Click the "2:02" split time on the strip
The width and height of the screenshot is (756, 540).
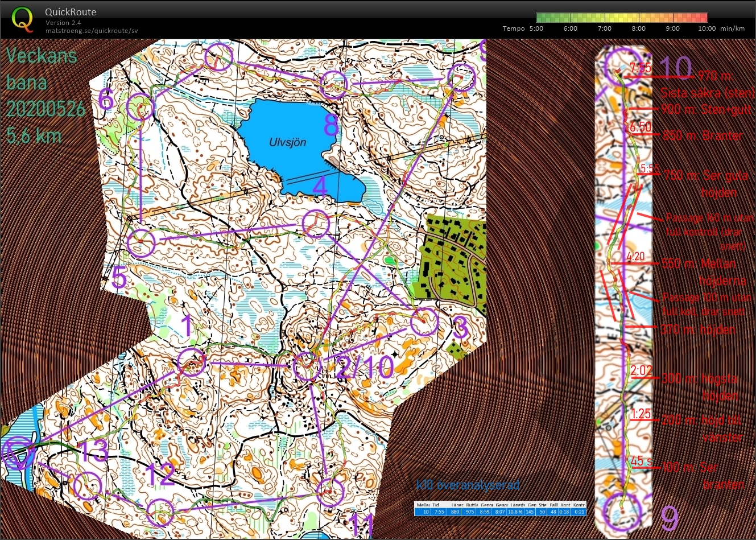pyautogui.click(x=642, y=372)
